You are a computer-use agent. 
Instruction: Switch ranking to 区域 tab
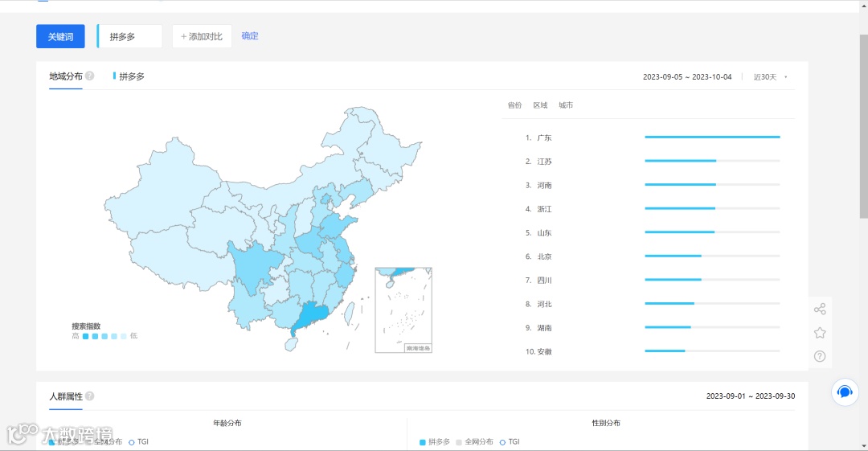tap(540, 105)
